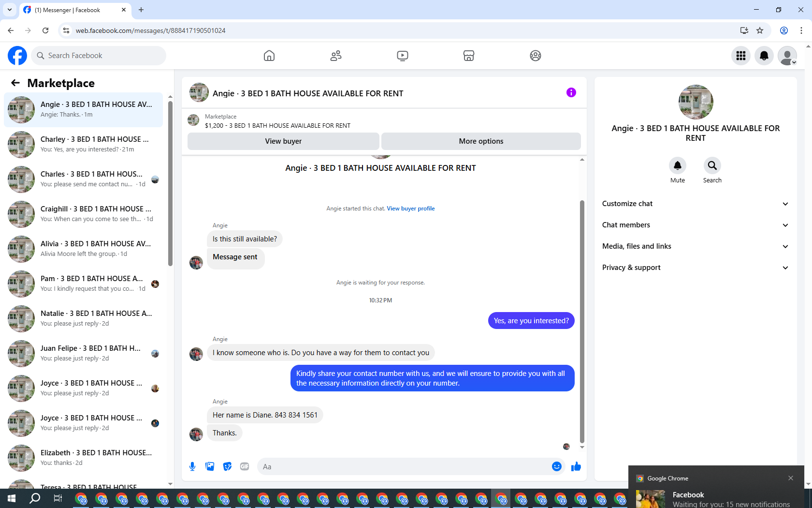Screen dimensions: 812x508
Task: Bookmark this tab with the star icon
Action: click(760, 30)
